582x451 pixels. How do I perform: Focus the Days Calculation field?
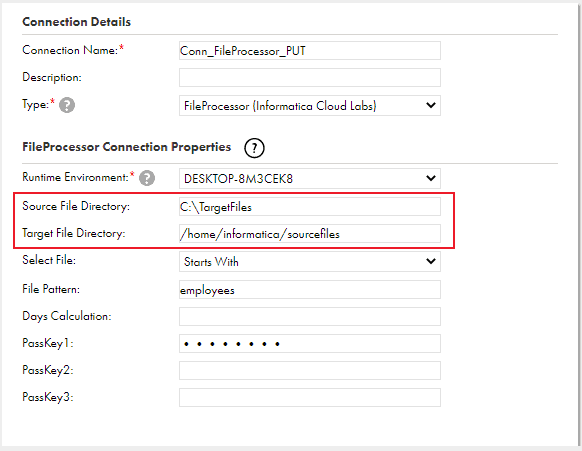point(310,317)
